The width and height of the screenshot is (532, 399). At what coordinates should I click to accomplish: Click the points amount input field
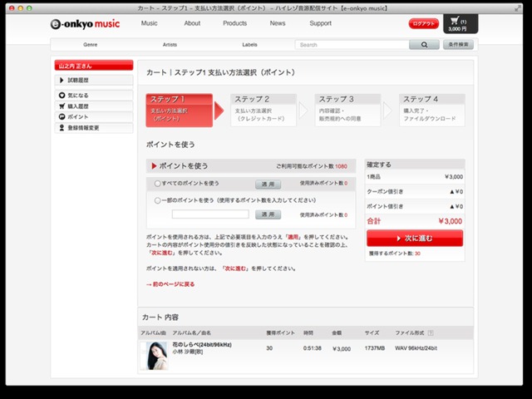click(x=210, y=214)
